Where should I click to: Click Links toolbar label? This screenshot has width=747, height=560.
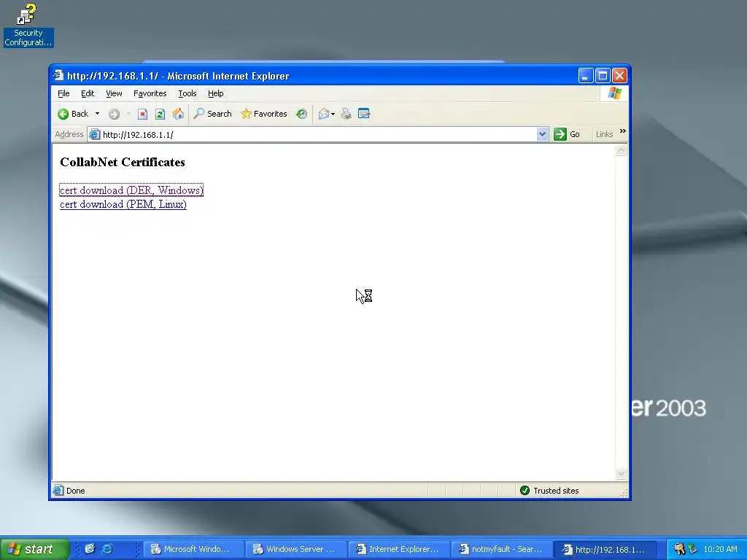[x=604, y=135]
